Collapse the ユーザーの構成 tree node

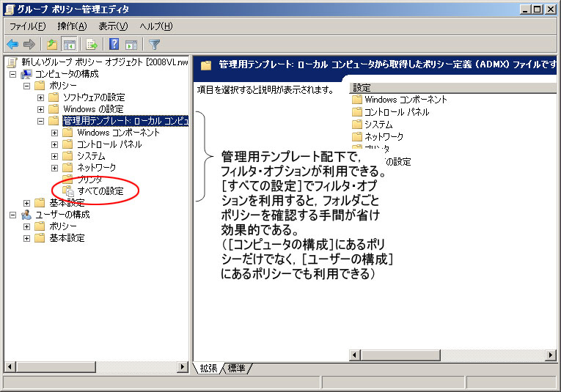pos(12,215)
